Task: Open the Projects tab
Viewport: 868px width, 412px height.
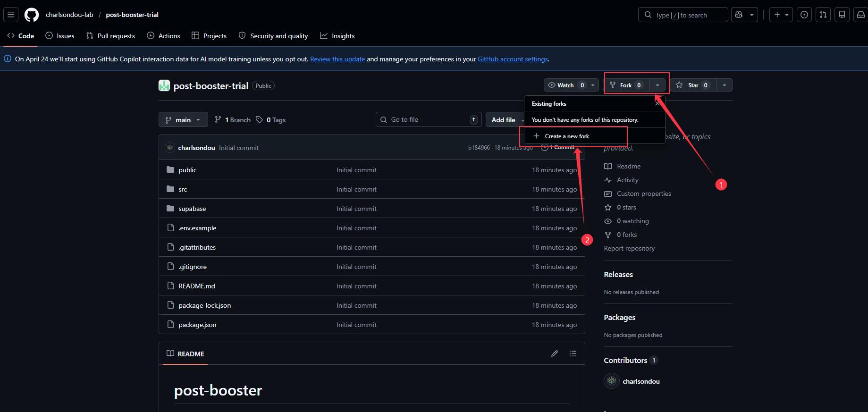Action: (x=209, y=36)
